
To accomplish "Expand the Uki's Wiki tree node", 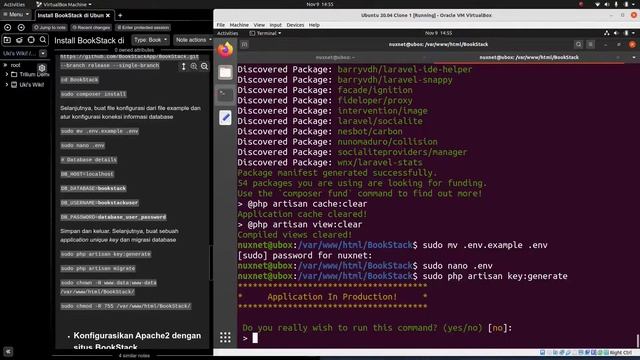I will [x=7, y=84].
